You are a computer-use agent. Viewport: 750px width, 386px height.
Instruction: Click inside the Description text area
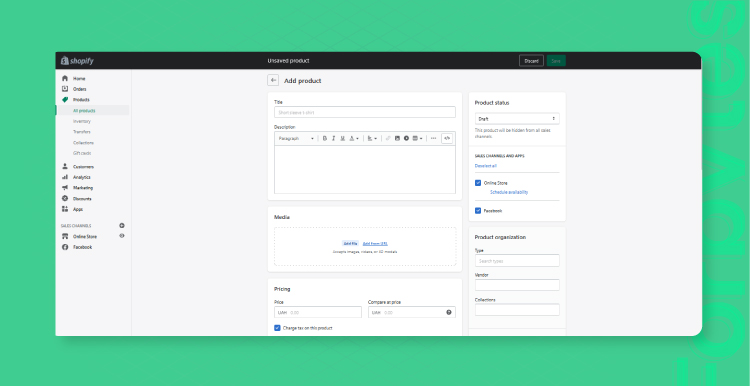[x=364, y=169]
